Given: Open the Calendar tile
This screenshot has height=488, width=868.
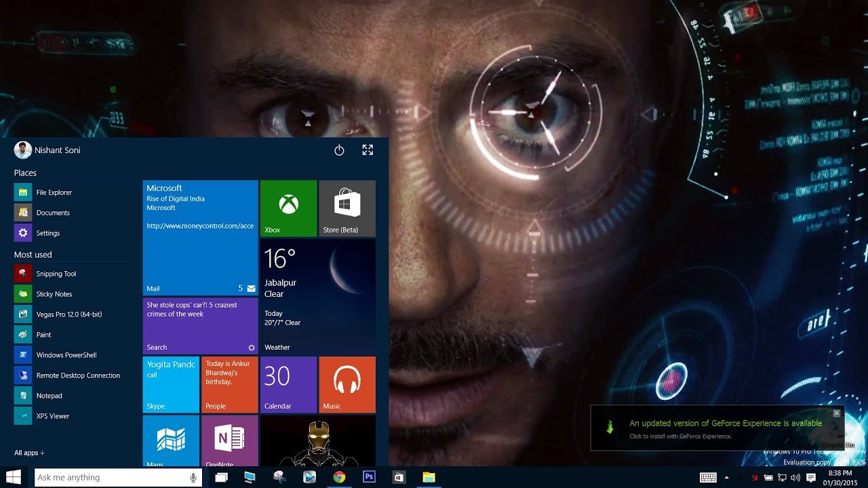Looking at the screenshot, I should click(288, 384).
